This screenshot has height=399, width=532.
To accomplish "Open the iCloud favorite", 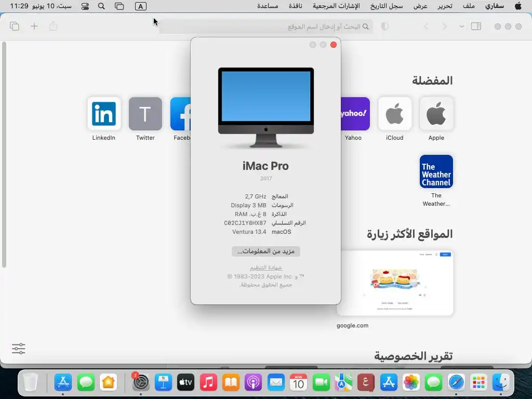I will 395,114.
